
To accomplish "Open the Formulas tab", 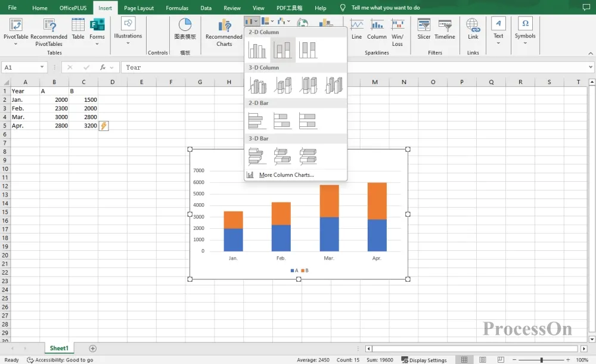I will pyautogui.click(x=177, y=8).
